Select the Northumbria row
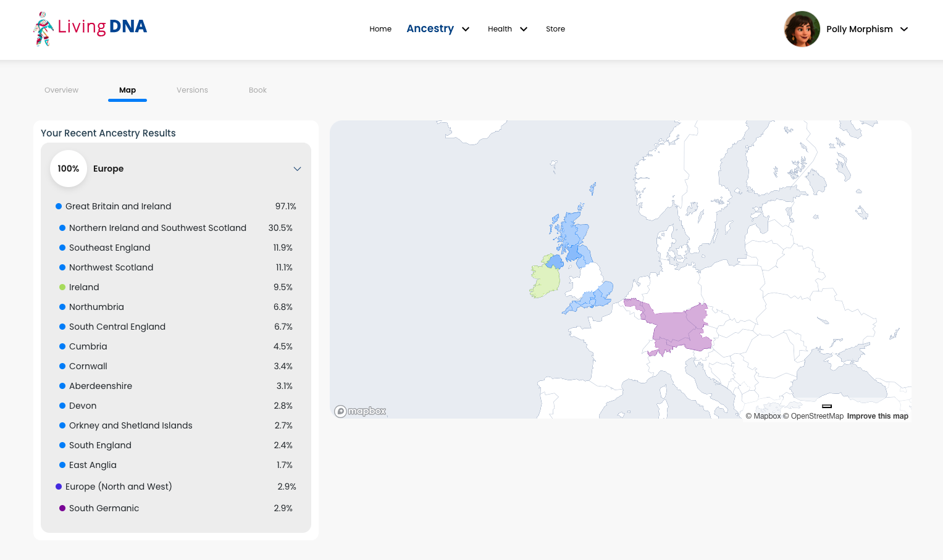 point(176,307)
